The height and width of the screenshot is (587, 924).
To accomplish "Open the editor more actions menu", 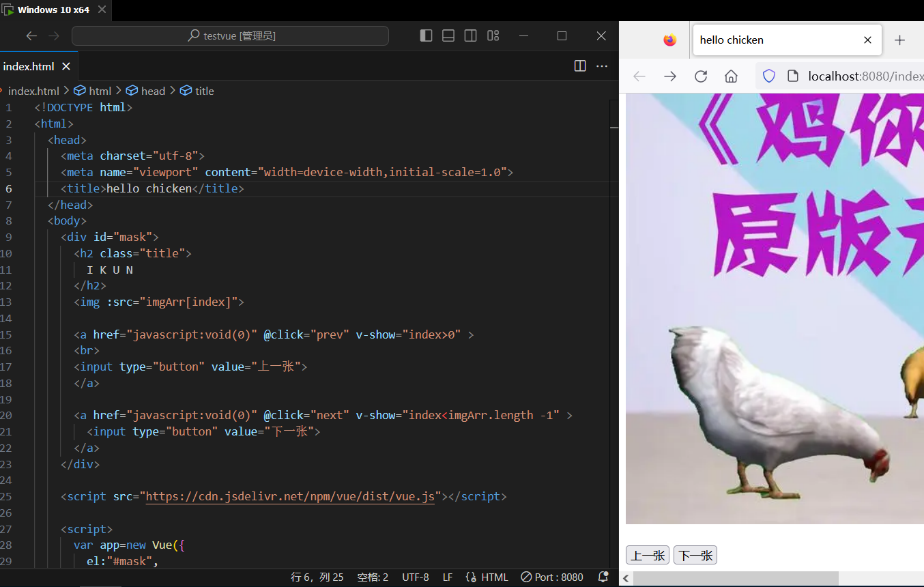I will [602, 66].
